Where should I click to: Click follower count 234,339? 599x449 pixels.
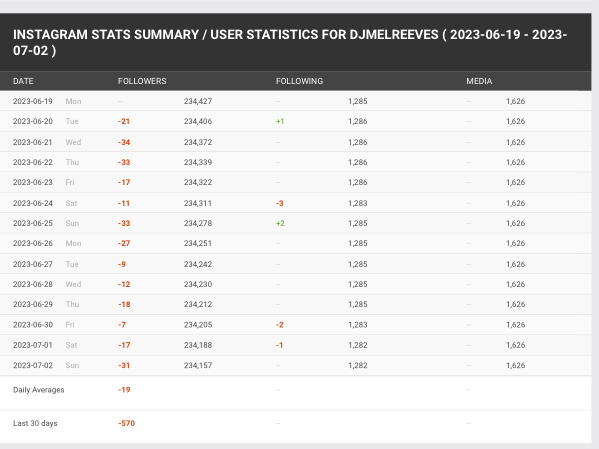coord(198,162)
